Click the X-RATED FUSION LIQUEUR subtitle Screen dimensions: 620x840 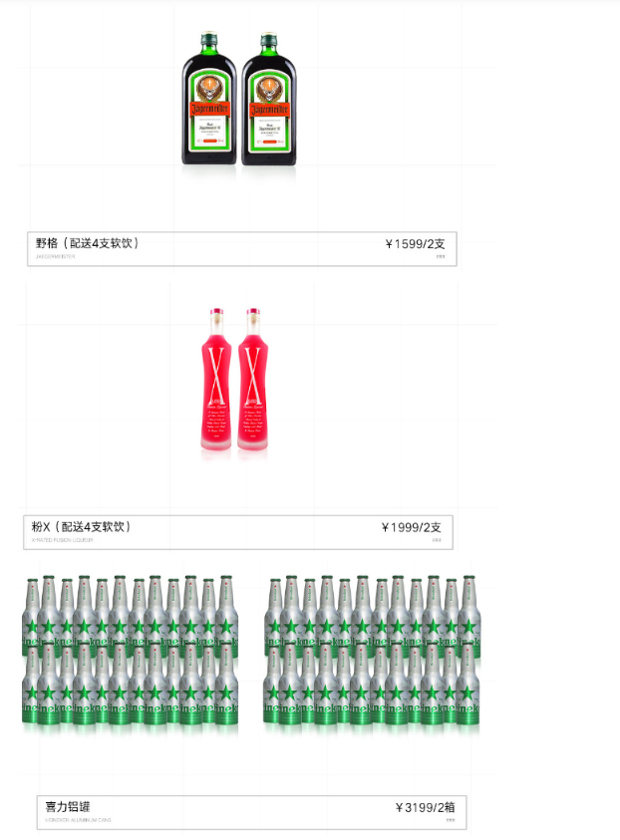pyautogui.click(x=62, y=540)
